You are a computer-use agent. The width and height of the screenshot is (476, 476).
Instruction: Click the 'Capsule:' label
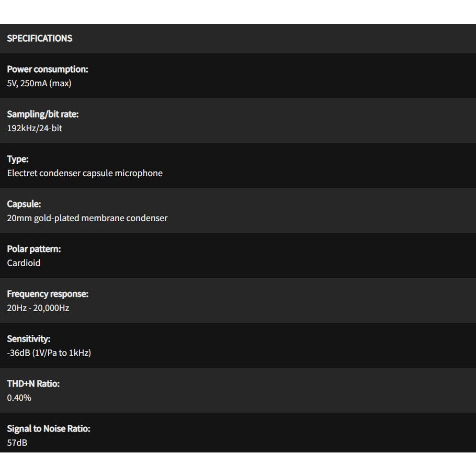(x=24, y=204)
